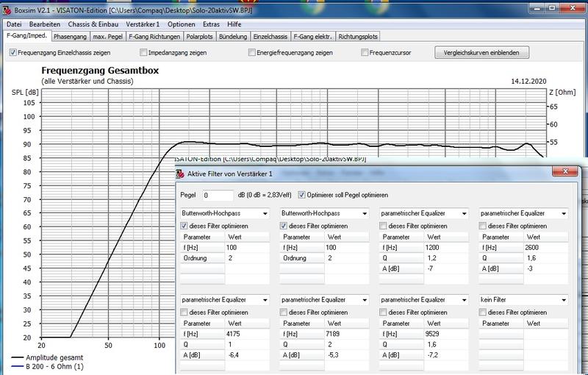Open the 'kein Filter' type dropdown
This screenshot has width=588, height=375.
coord(563,300)
